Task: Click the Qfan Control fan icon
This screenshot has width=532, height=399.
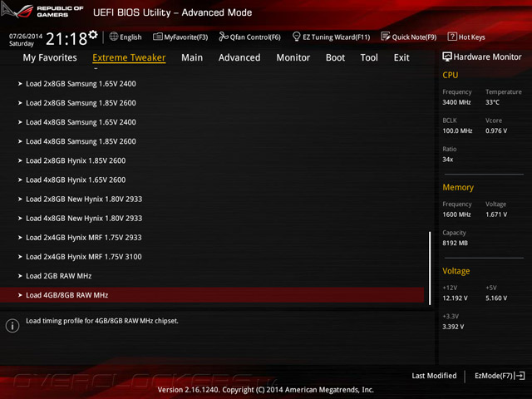Action: [224, 37]
